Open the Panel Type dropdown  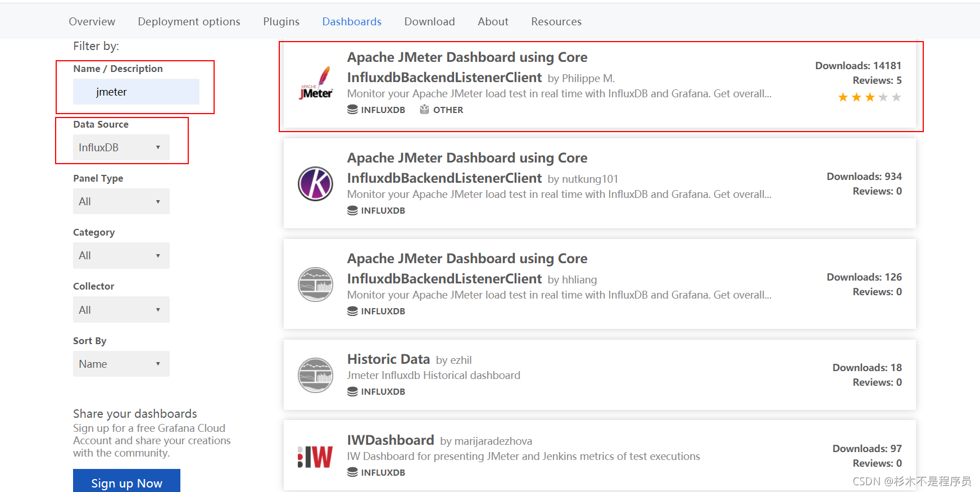121,201
